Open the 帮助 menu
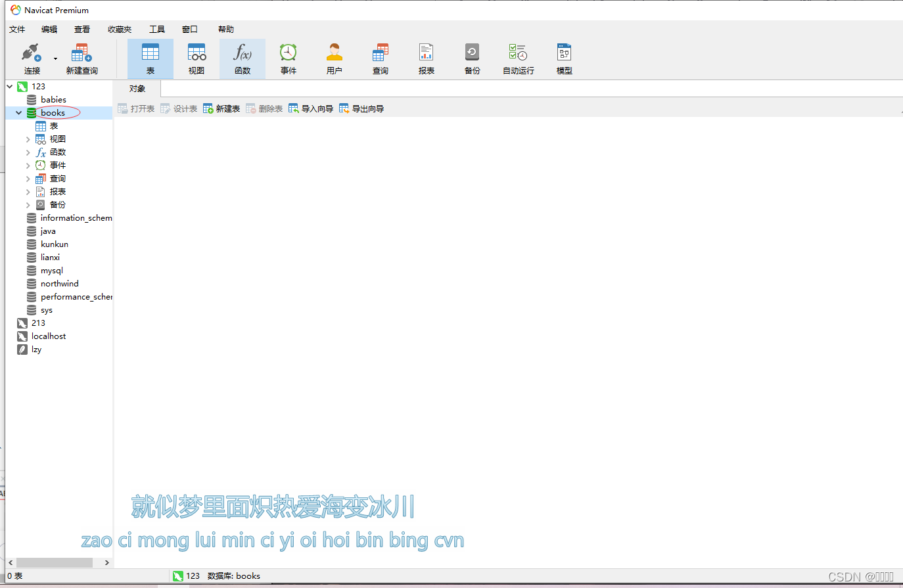 tap(226, 29)
